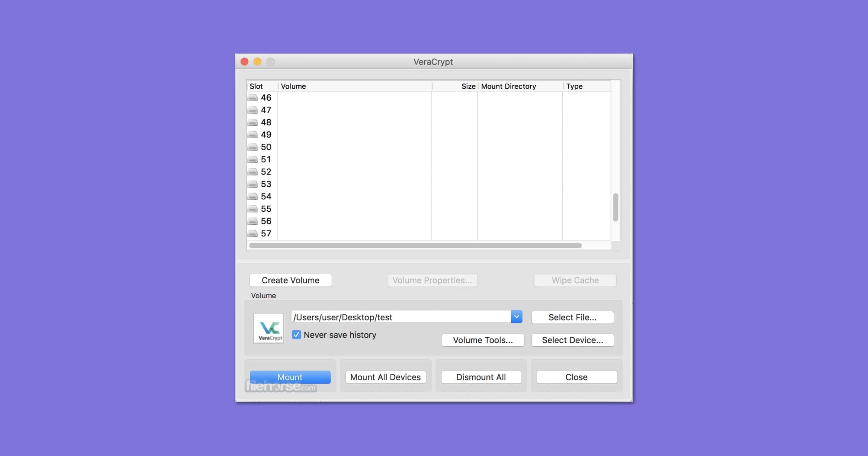Screen dimensions: 868x456
Task: Click Select File button
Action: click(572, 317)
